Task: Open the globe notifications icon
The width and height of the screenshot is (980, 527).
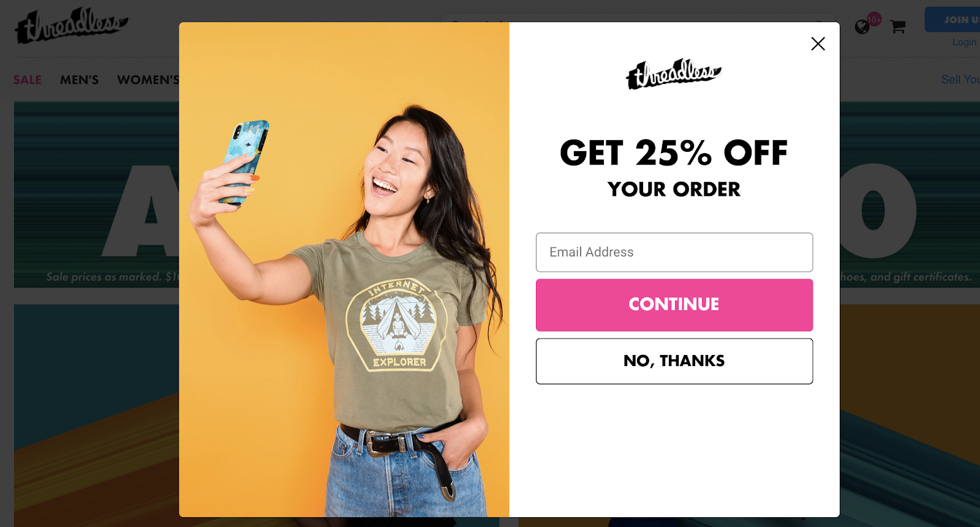Action: pos(862,27)
